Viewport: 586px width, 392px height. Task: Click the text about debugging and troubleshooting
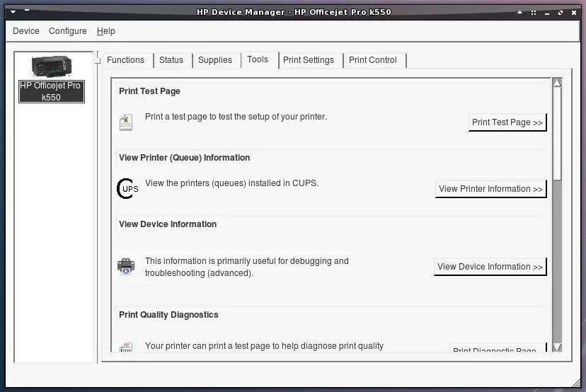coord(247,267)
